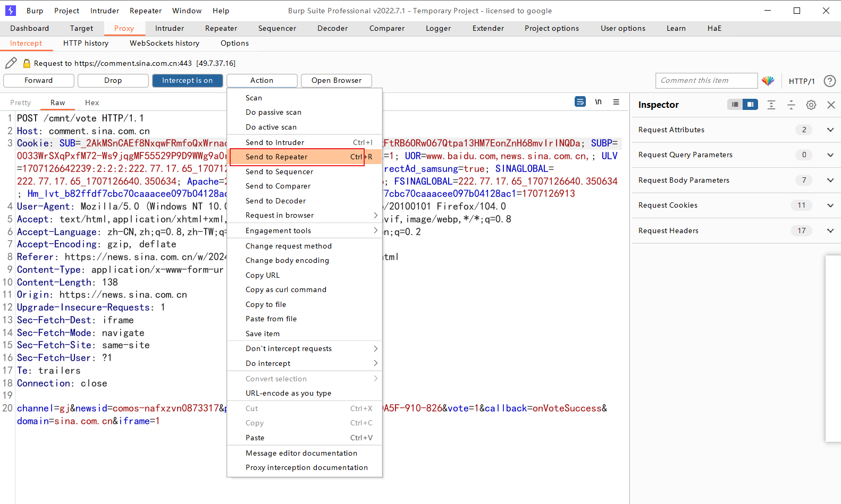Switch to WebSockets history tab
The height and width of the screenshot is (504, 841).
pyautogui.click(x=165, y=44)
